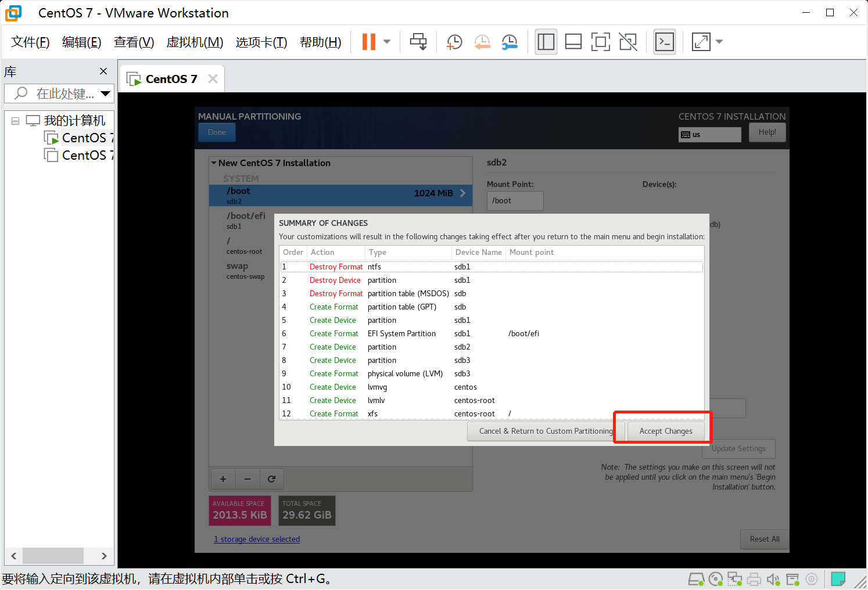Image resolution: width=868 pixels, height=590 pixels.
Task: Select the powered-off CentOS 7 VM in library
Action: [x=80, y=156]
